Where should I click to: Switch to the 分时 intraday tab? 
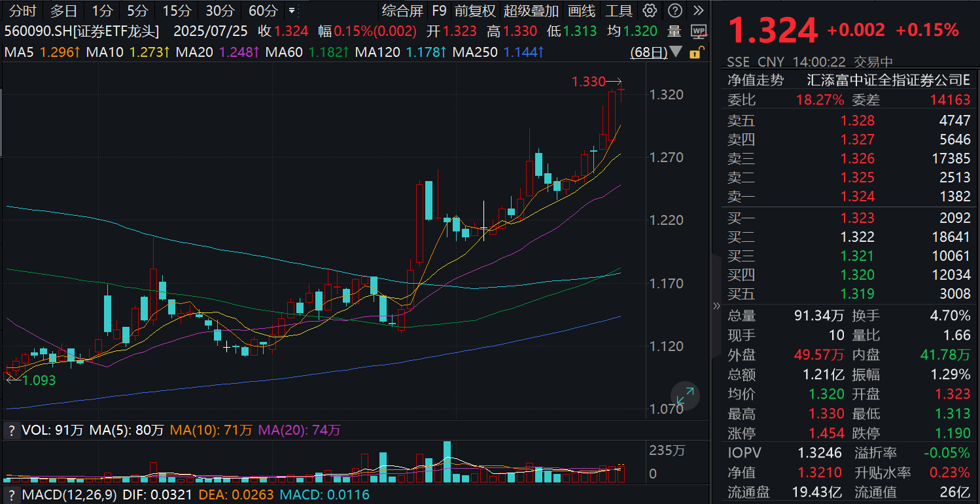click(x=23, y=10)
